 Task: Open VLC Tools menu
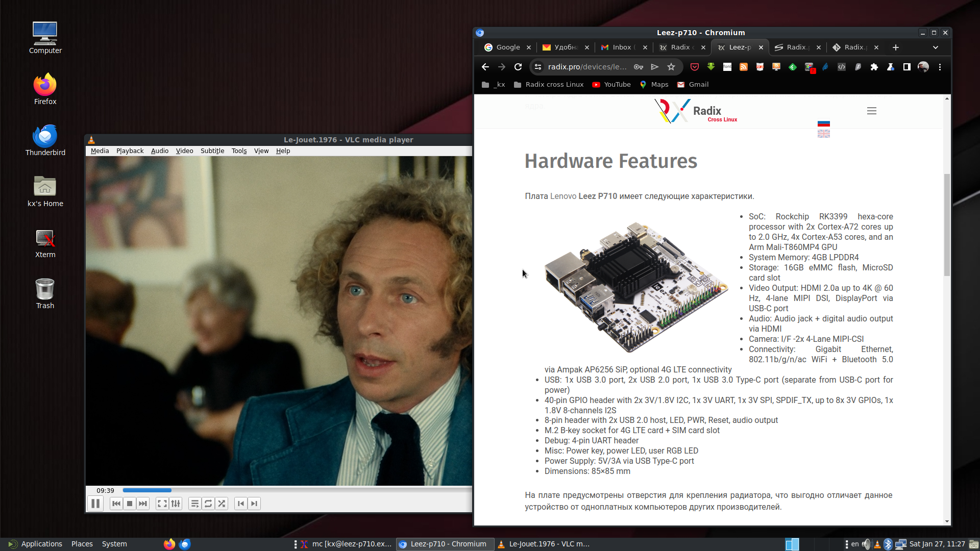pos(239,151)
